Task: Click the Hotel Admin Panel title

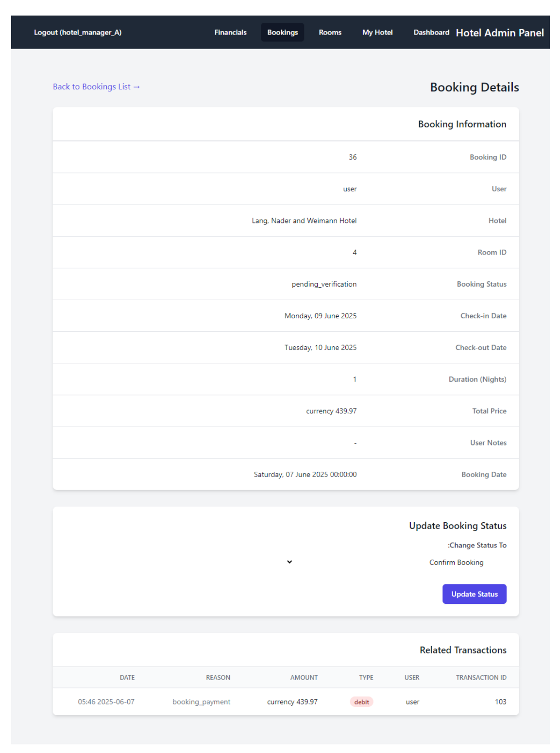Action: click(x=499, y=33)
